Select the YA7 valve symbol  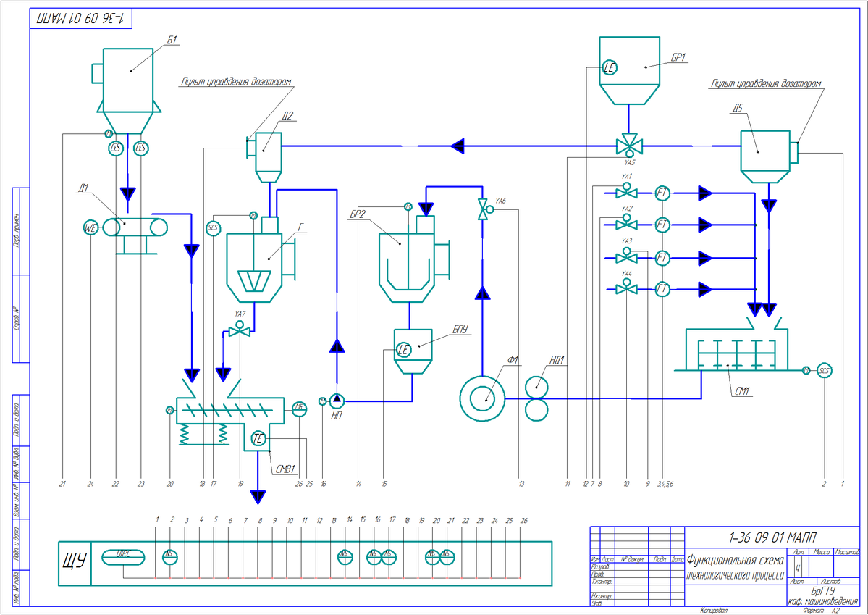pos(239,331)
